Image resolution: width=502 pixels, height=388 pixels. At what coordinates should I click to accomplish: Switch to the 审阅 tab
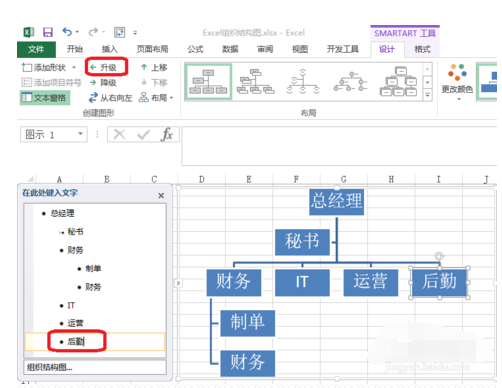click(x=265, y=49)
